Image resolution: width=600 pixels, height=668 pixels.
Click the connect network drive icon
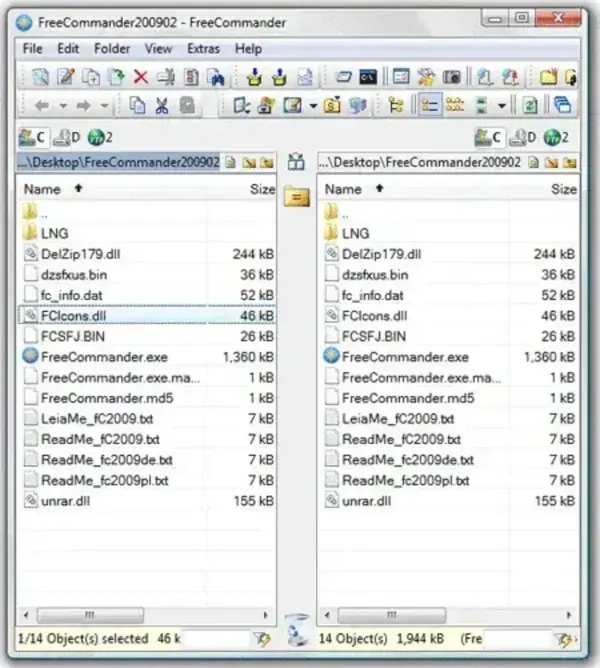point(485,77)
